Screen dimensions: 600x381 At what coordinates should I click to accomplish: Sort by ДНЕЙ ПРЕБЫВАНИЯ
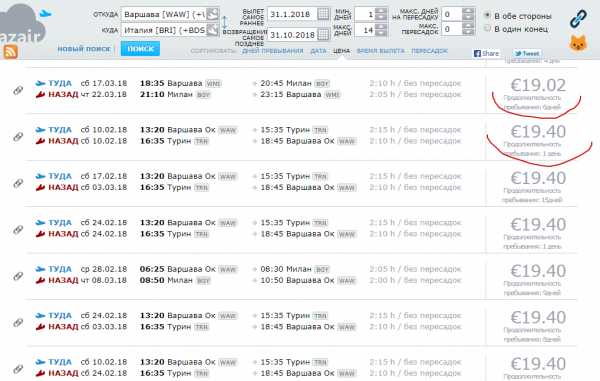(272, 51)
